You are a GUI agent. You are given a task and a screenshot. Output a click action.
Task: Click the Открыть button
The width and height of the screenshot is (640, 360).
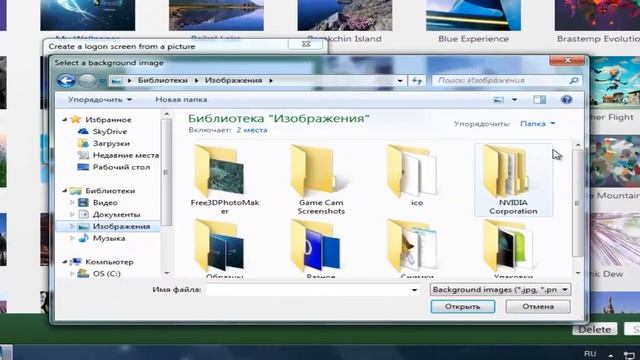[462, 307]
